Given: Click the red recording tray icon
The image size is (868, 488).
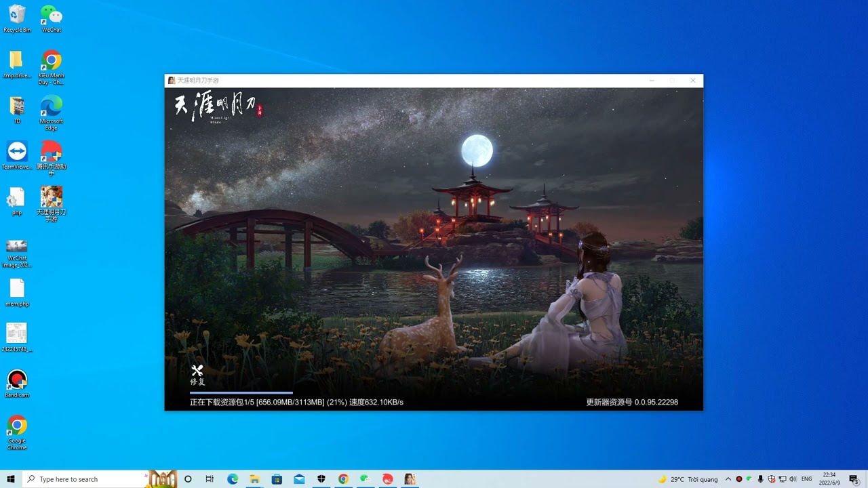Looking at the screenshot, I should (x=739, y=479).
